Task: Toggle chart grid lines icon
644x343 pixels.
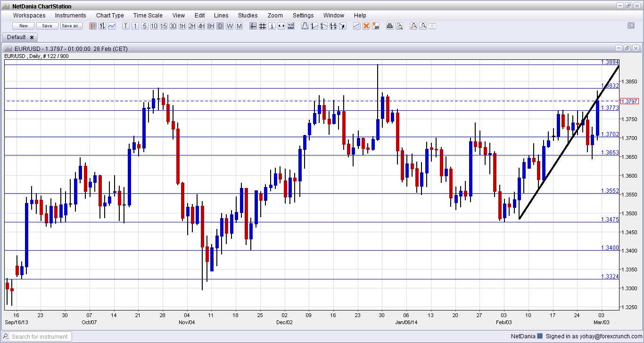Action: click(263, 26)
